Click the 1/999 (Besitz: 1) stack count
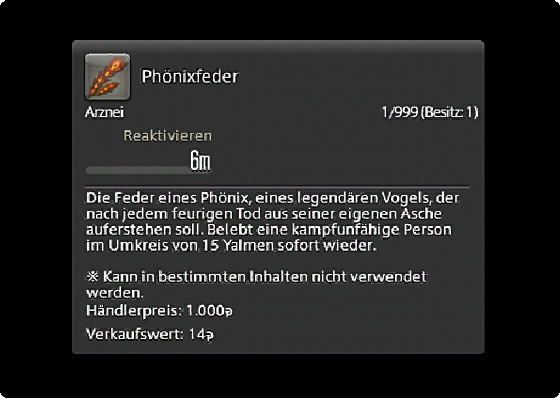 [x=430, y=112]
